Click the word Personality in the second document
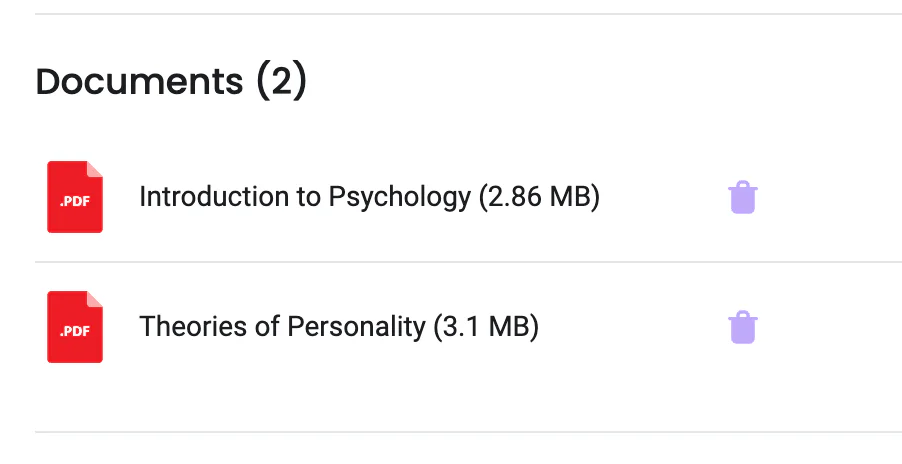This screenshot has width=902, height=464. coord(355,327)
